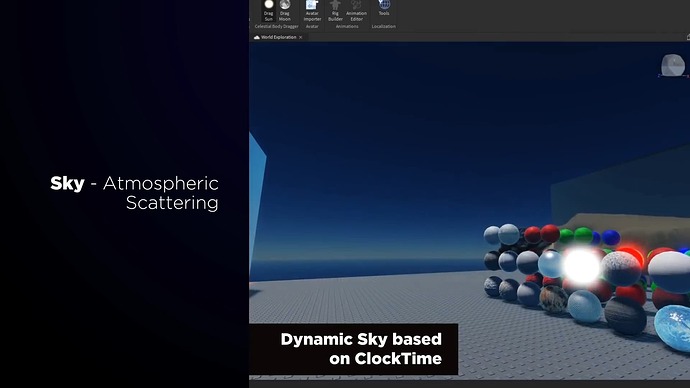The width and height of the screenshot is (690, 388).
Task: Activate the Drag Moon tool
Action: click(285, 11)
